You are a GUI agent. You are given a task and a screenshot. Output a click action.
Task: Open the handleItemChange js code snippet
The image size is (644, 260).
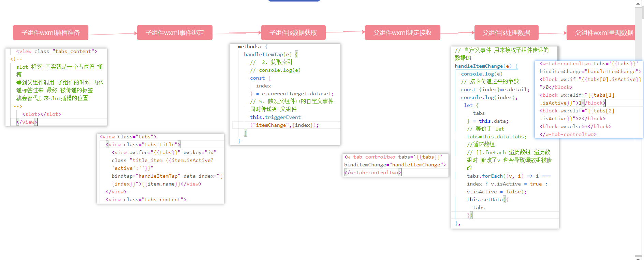[x=505, y=137]
